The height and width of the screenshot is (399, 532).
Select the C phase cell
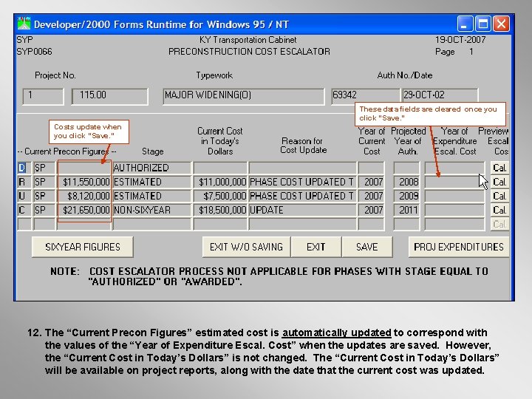(x=24, y=211)
